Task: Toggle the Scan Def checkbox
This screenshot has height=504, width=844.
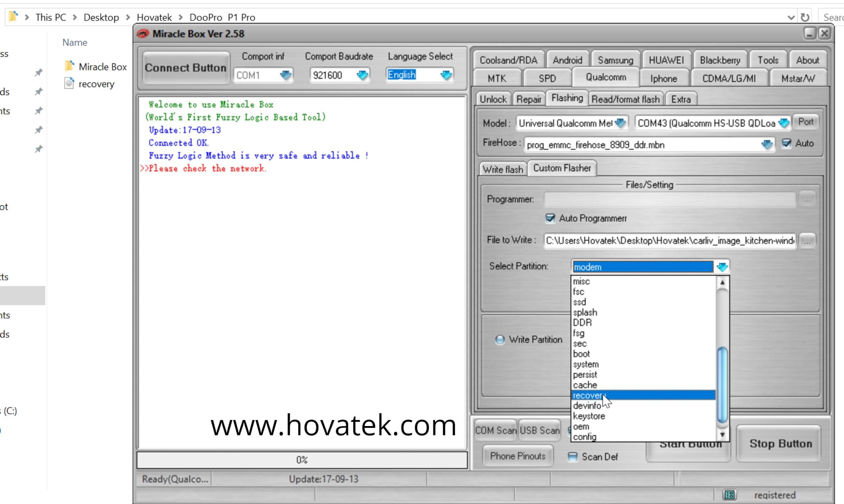Action: pos(572,457)
